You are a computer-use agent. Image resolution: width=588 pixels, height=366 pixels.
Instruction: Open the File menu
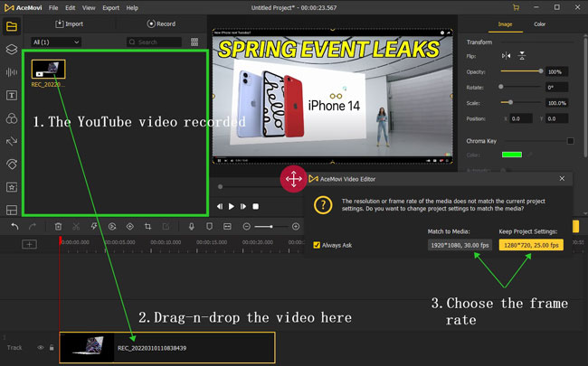(x=53, y=7)
